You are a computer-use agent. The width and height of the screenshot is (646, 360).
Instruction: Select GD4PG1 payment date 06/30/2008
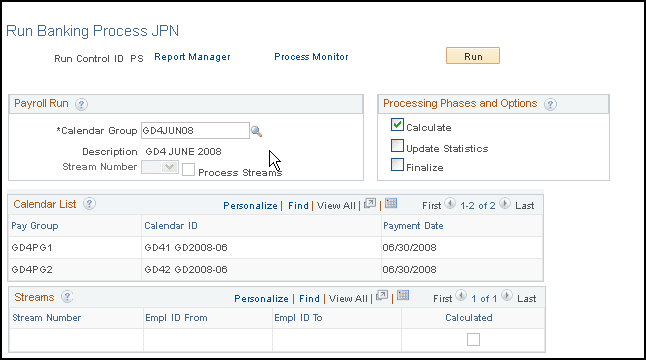coord(410,248)
